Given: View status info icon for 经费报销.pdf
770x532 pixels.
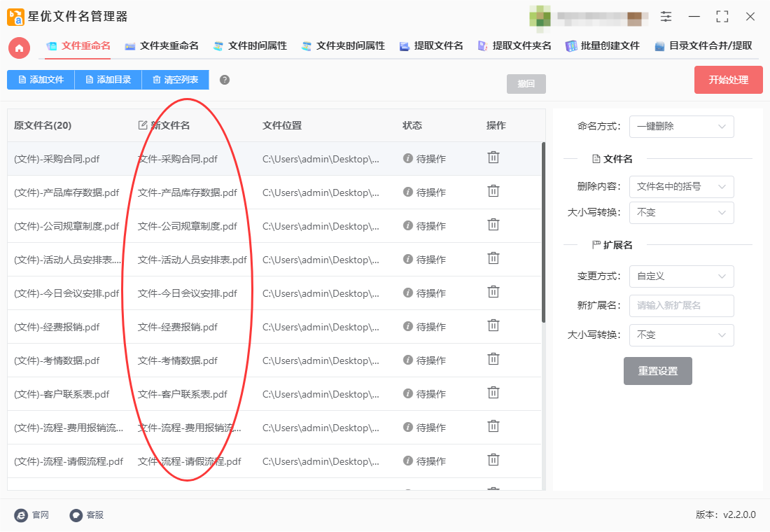Looking at the screenshot, I should 407,326.
